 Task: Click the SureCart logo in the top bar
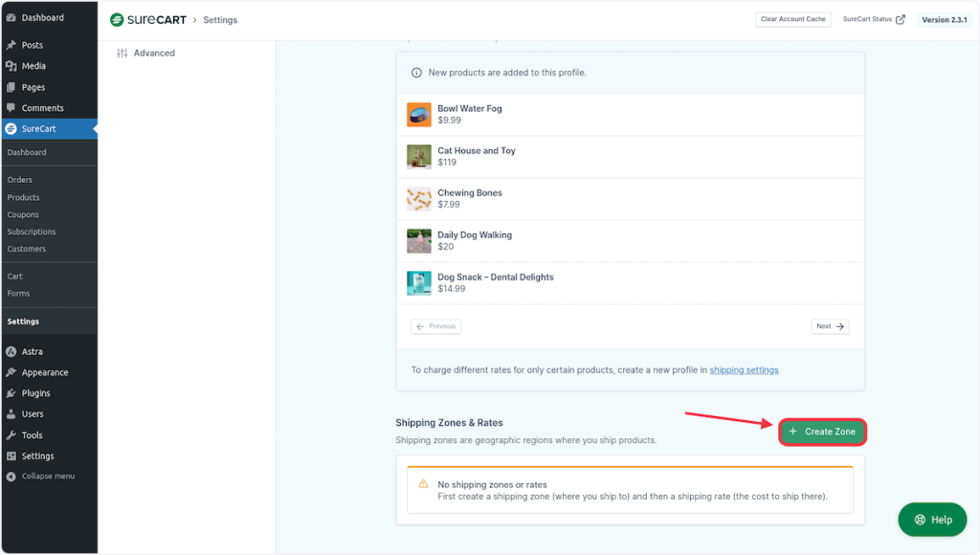coord(136,19)
